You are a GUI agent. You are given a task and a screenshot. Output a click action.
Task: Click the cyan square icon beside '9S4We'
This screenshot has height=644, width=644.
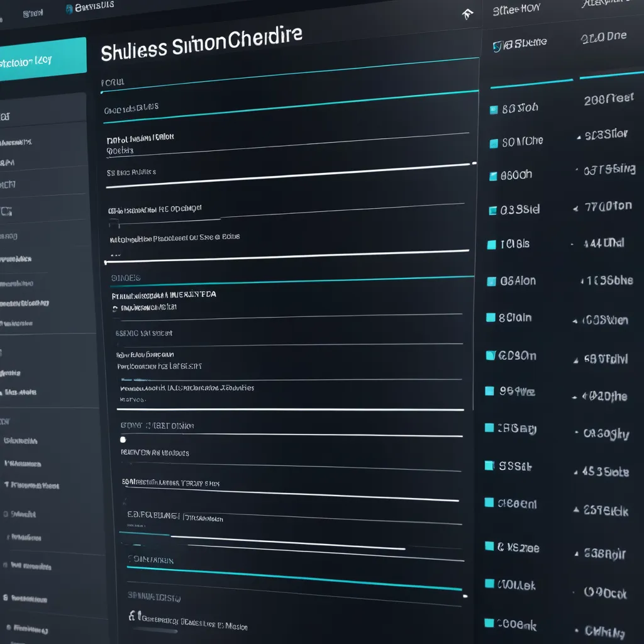point(490,391)
